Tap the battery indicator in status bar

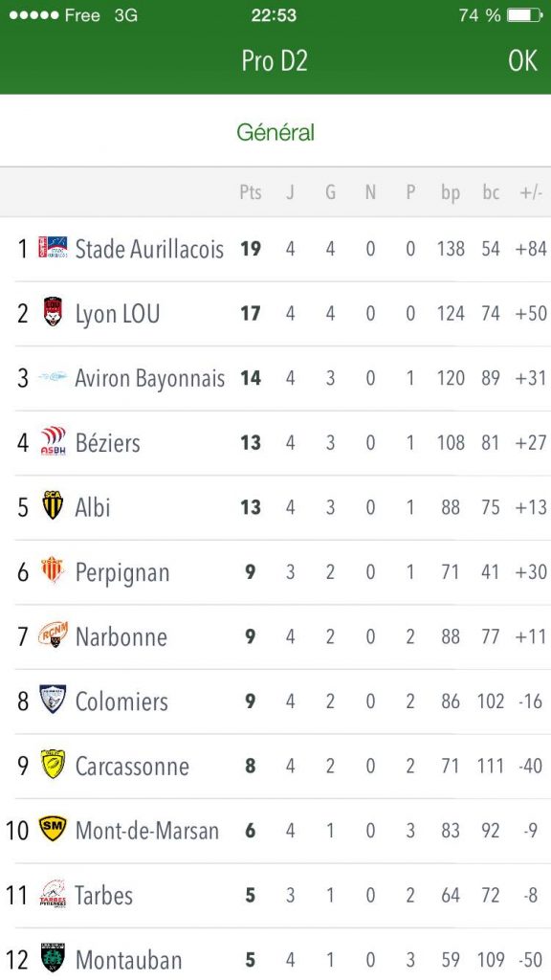pyautogui.click(x=524, y=15)
